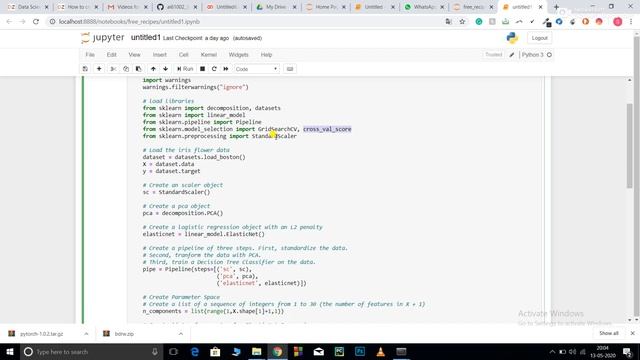Open Microsoft Edge from taskbar
This screenshot has height=360, width=640.
[x=195, y=351]
